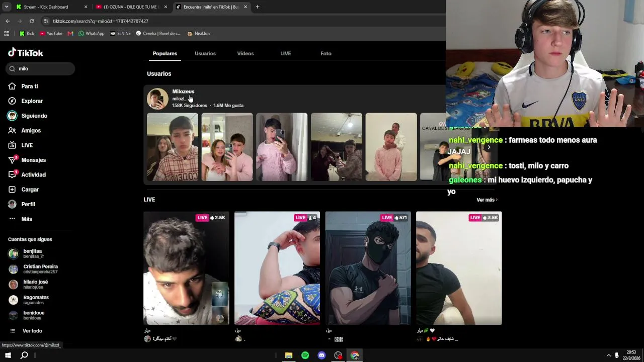Screen dimensions: 644x362
Task: Open a new Chrome tab
Action: coord(257,7)
